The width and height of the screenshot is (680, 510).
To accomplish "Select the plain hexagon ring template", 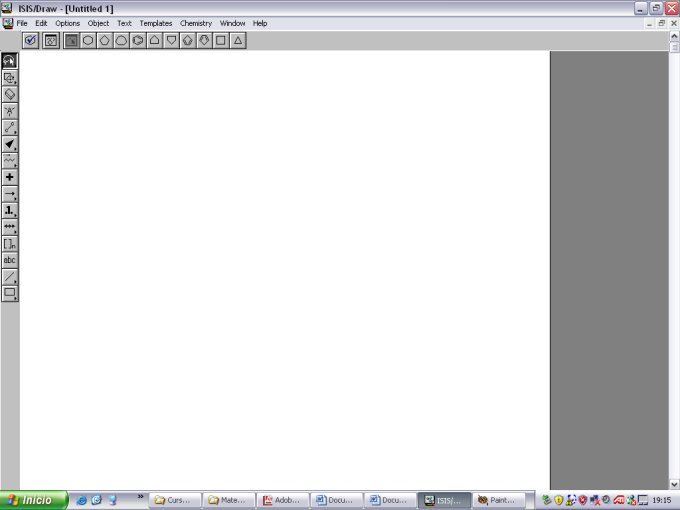I will pos(88,41).
